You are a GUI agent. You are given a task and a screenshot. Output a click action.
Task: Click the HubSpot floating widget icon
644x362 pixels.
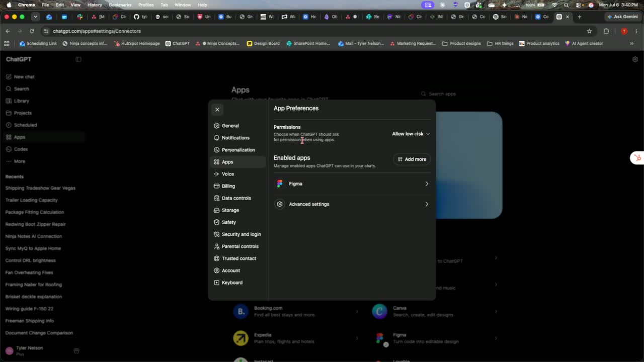click(x=637, y=158)
